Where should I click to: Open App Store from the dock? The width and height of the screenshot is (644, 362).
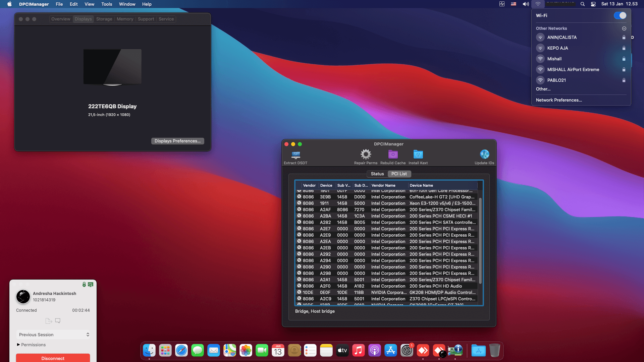(391, 351)
